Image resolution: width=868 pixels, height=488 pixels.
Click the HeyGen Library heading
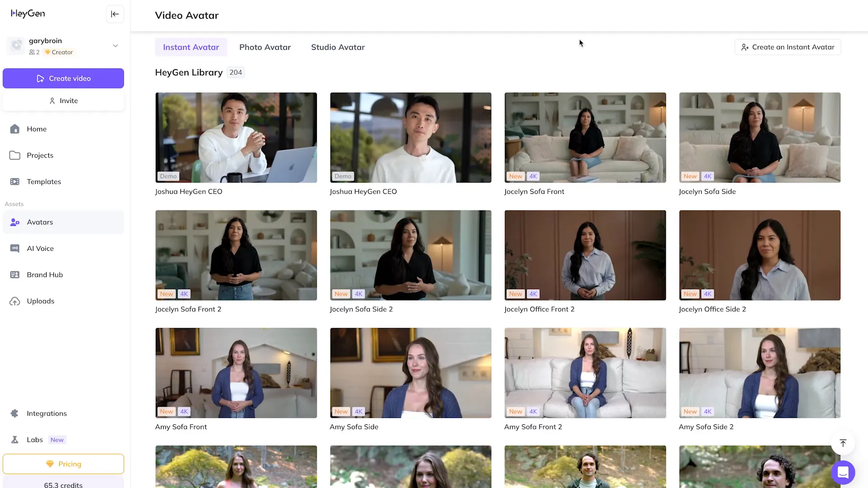point(189,72)
